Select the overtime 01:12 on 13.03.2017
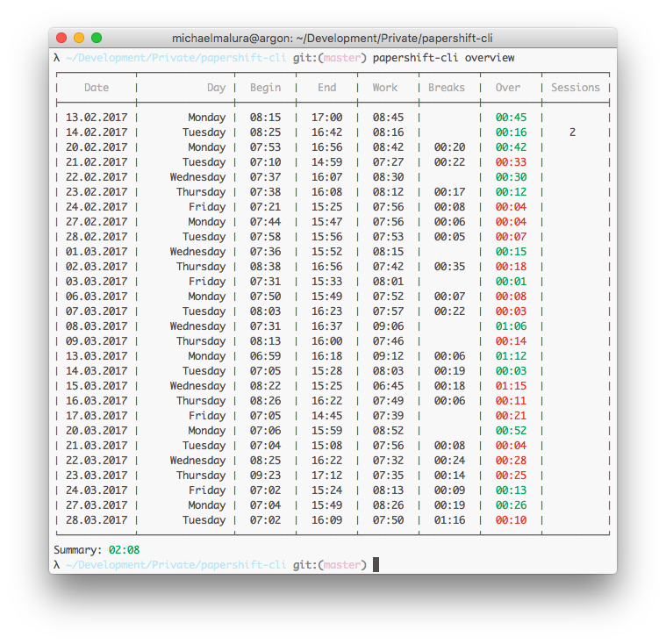The width and height of the screenshot is (666, 644). [x=511, y=356]
